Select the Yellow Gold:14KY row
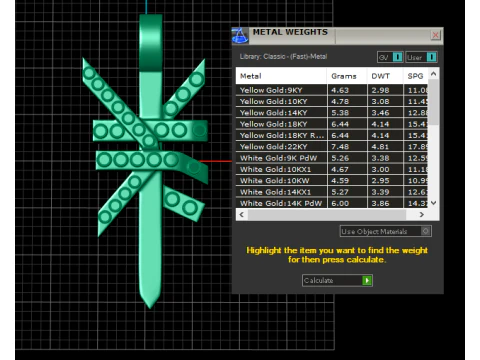 (x=332, y=113)
